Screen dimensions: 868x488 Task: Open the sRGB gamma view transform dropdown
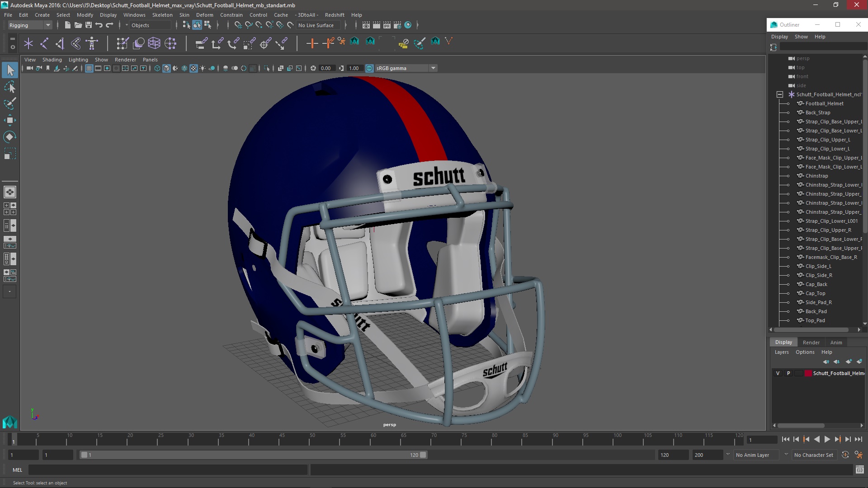click(x=406, y=68)
